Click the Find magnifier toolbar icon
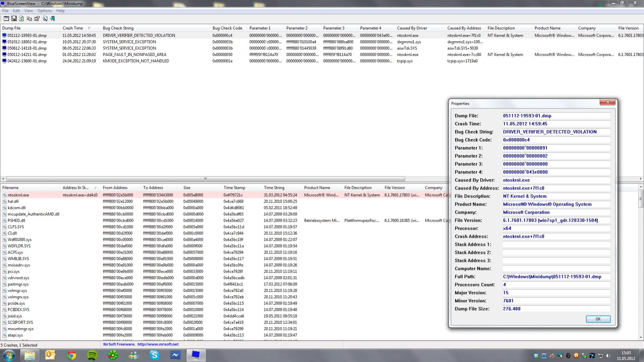The image size is (644, 362). pyautogui.click(x=45, y=18)
